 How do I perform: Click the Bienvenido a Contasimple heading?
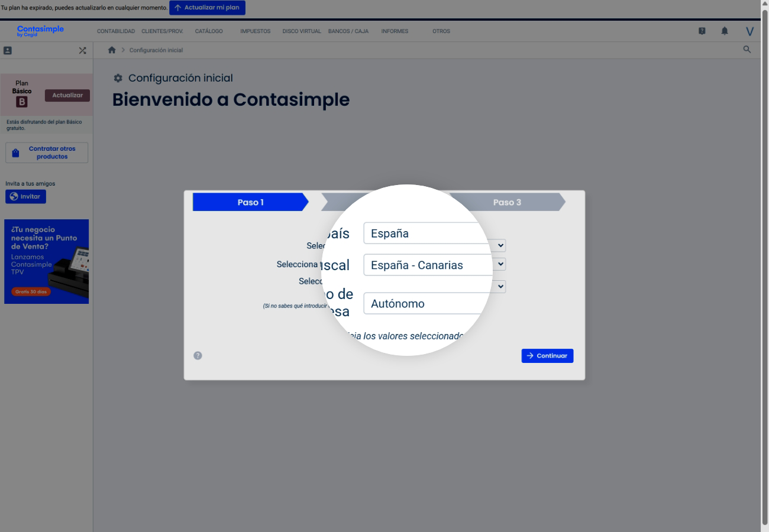[x=231, y=99]
